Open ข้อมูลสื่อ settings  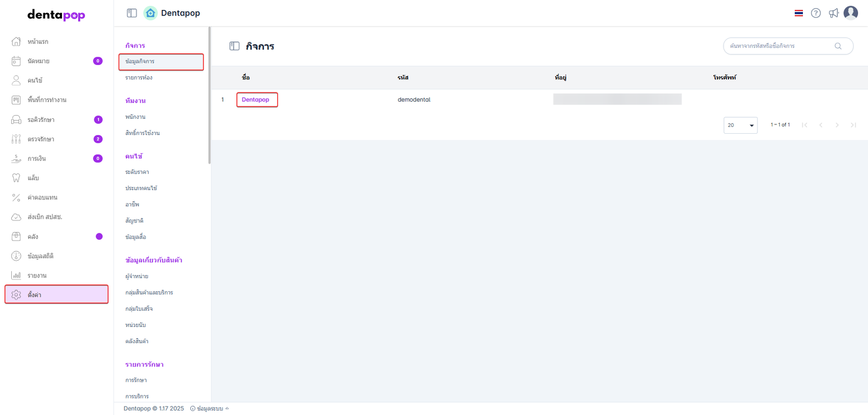point(136,237)
